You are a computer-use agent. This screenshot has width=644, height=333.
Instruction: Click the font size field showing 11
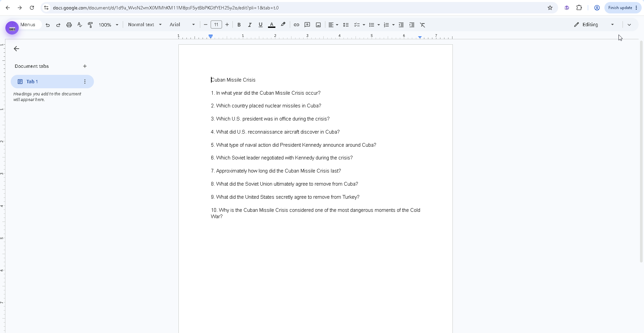click(216, 25)
